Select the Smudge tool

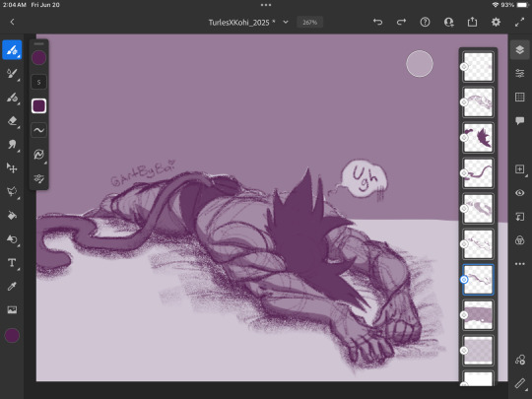coord(12,145)
